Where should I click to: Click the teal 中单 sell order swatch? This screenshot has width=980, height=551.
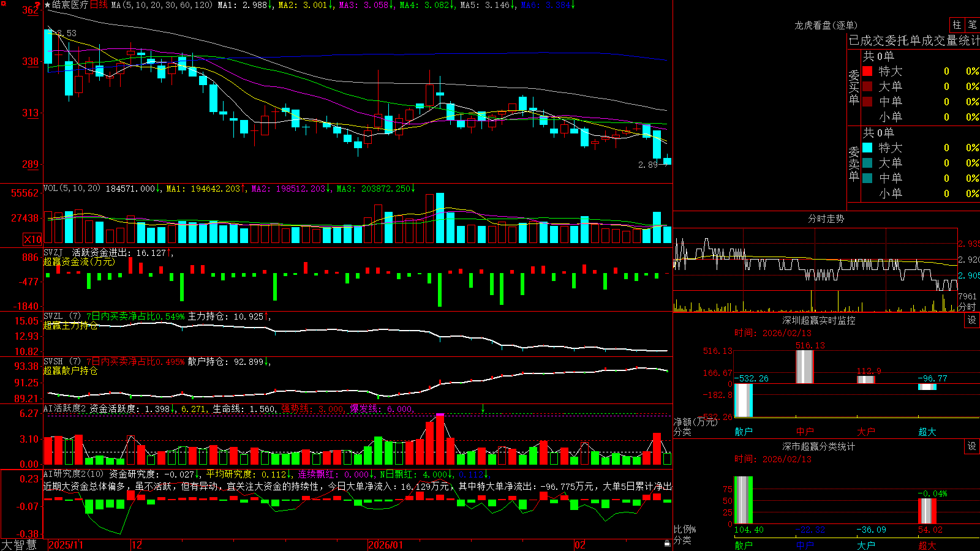(867, 178)
